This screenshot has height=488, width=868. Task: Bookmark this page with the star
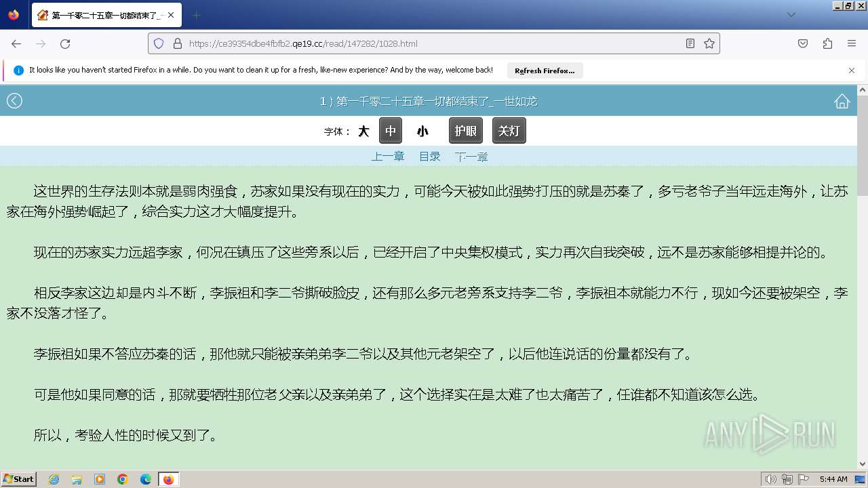709,43
